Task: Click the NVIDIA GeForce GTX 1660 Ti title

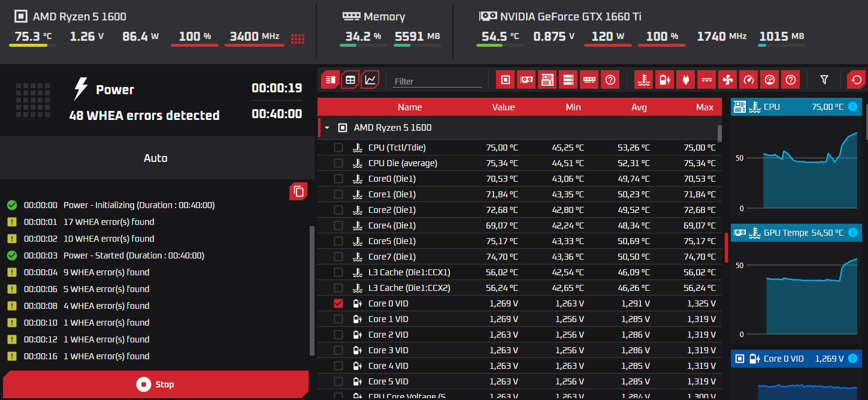Action: coord(570,17)
